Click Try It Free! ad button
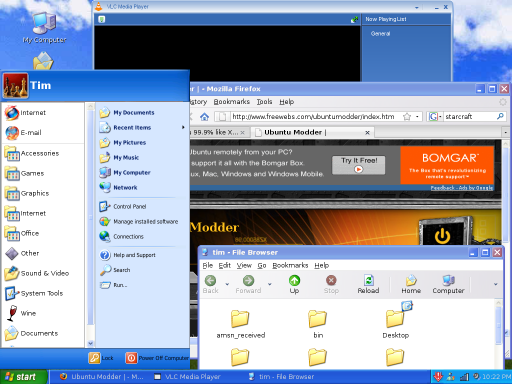The image size is (512, 384). [359, 165]
